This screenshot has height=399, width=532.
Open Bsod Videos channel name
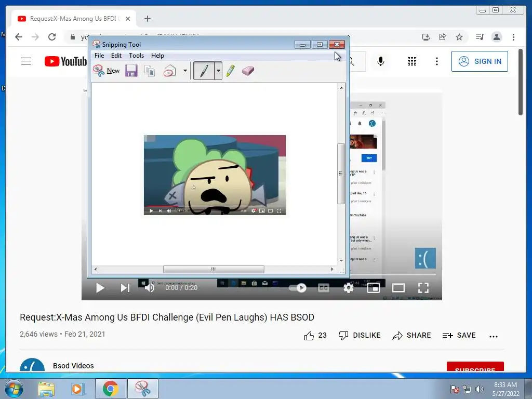click(x=73, y=365)
